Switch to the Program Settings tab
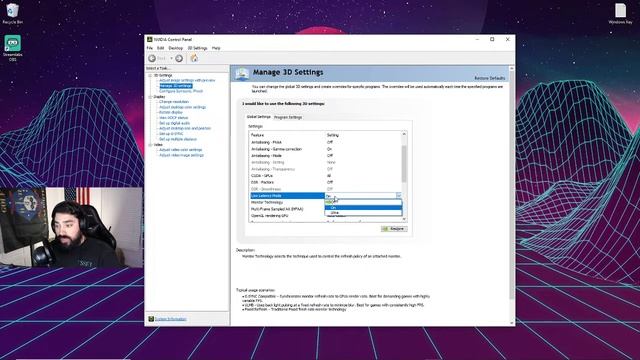Viewport: 640px width, 360px height. click(288, 117)
